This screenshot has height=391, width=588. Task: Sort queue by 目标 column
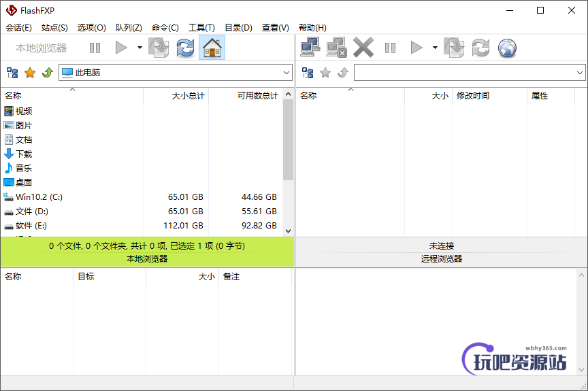(109, 277)
